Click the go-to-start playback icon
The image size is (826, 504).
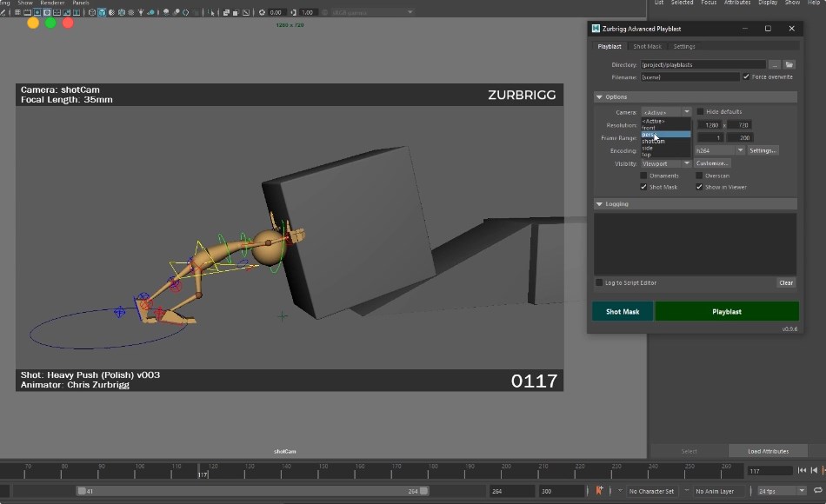802,470
